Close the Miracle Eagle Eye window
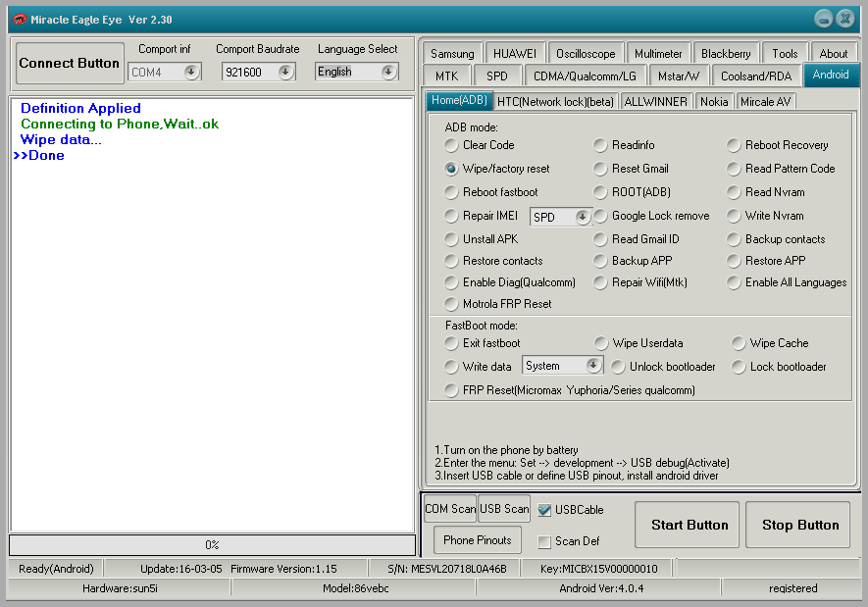This screenshot has height=607, width=868. point(845,19)
